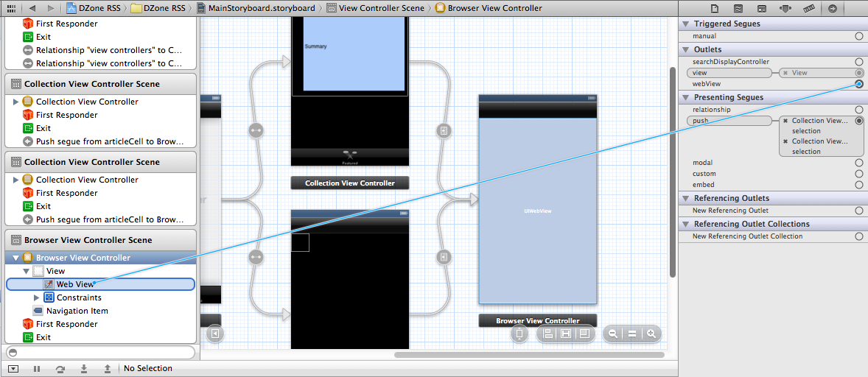Image resolution: width=868 pixels, height=377 pixels.
Task: Click the webView outlet connection circle
Action: click(x=859, y=84)
